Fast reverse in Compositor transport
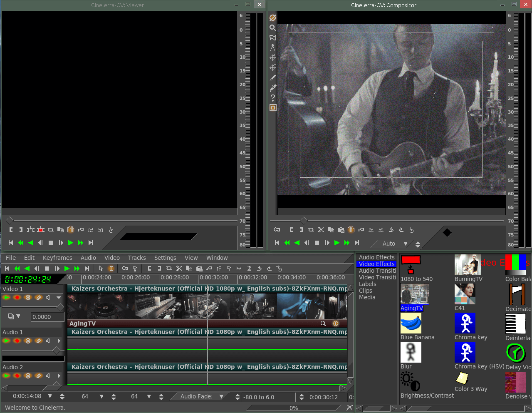The image size is (532, 413). (287, 243)
